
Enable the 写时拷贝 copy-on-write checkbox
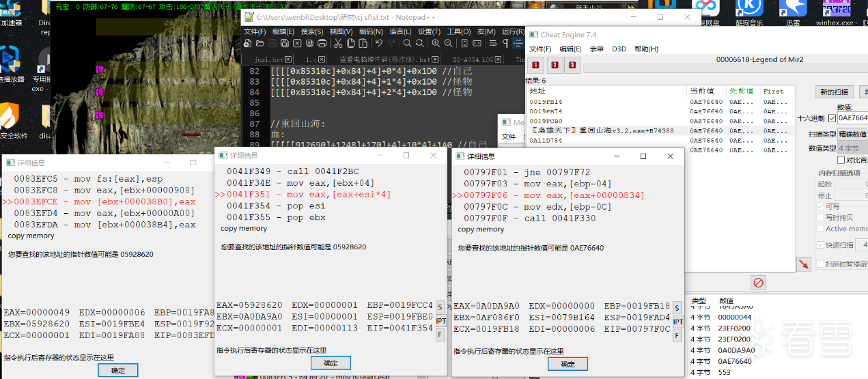[x=821, y=217]
